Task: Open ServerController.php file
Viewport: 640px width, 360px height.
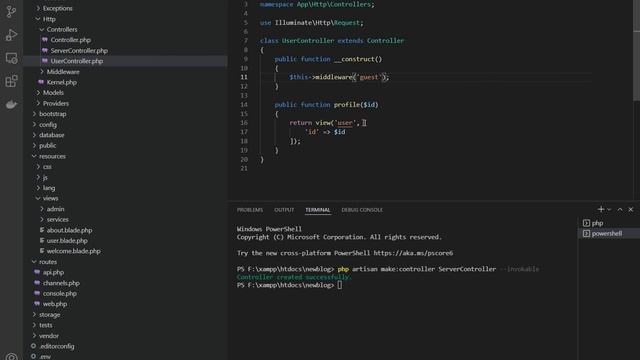Action: click(79, 51)
